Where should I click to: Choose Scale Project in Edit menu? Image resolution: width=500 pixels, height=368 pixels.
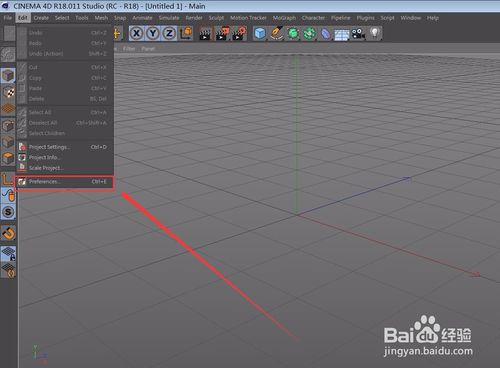tap(65, 168)
